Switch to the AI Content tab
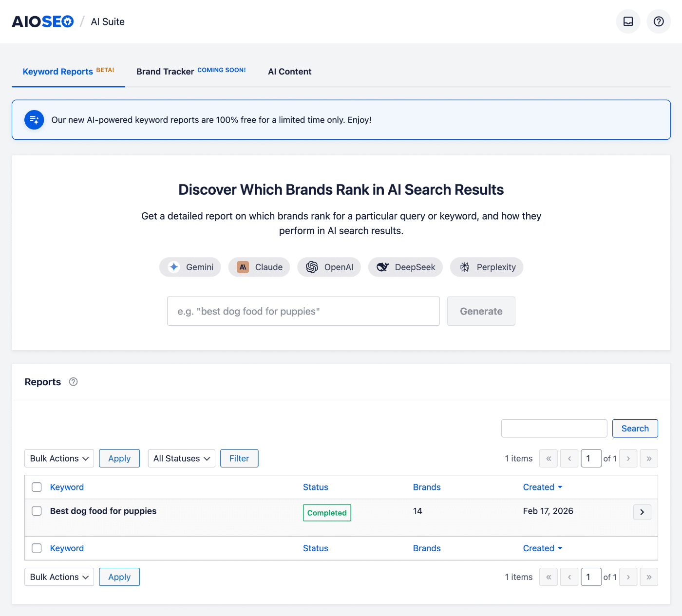682x616 pixels. [x=289, y=71]
